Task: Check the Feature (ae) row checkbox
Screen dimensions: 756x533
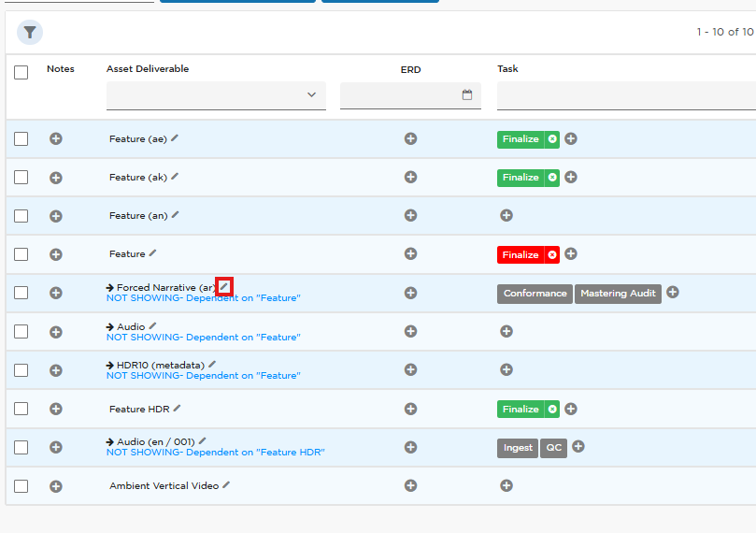Action: (x=21, y=139)
